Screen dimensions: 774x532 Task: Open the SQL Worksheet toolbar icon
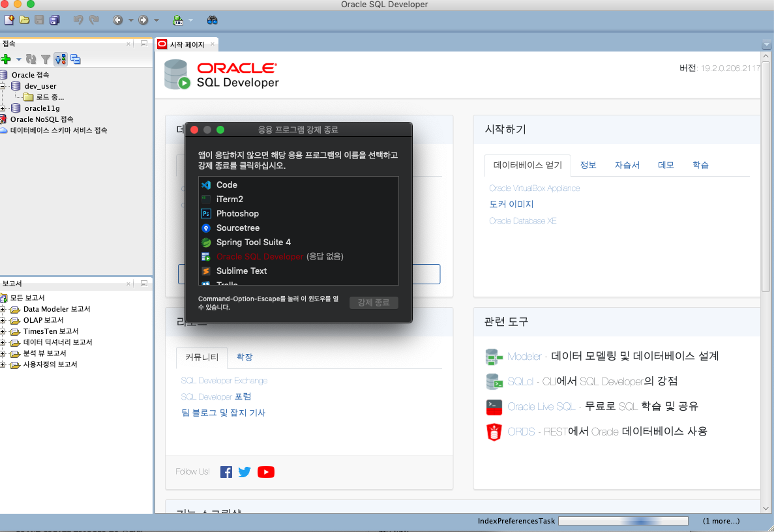coord(178,20)
